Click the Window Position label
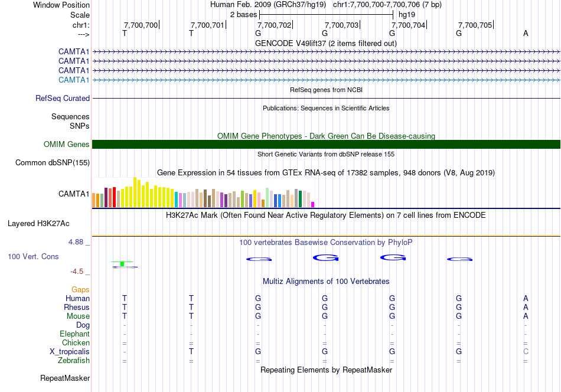 61,5
